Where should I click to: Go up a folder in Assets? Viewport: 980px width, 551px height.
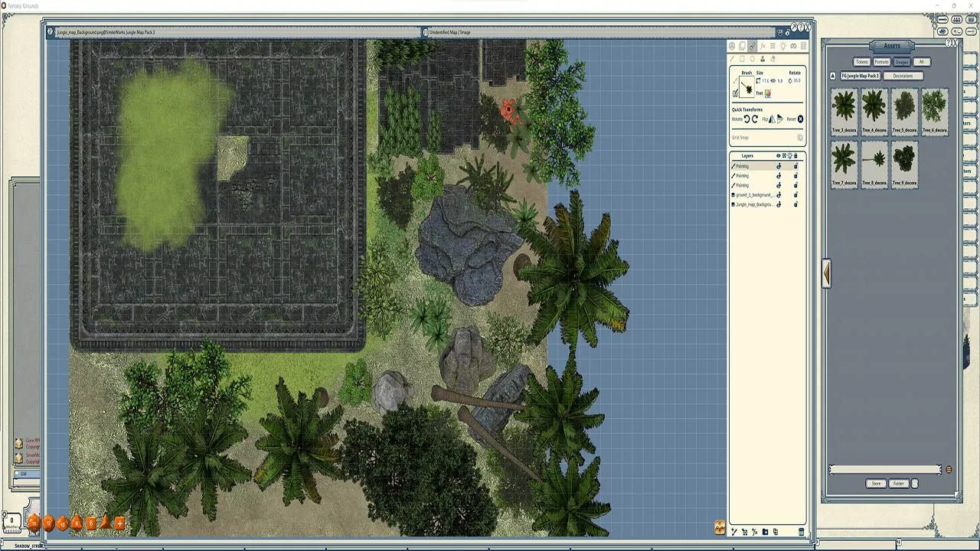coord(833,76)
